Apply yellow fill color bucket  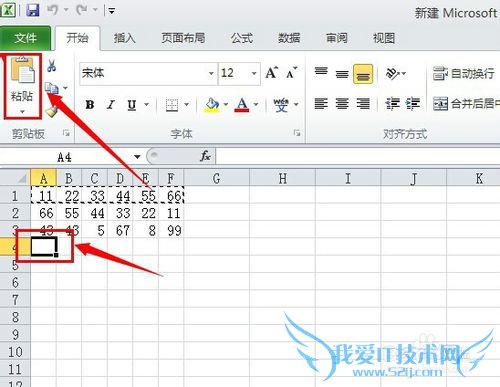click(212, 105)
